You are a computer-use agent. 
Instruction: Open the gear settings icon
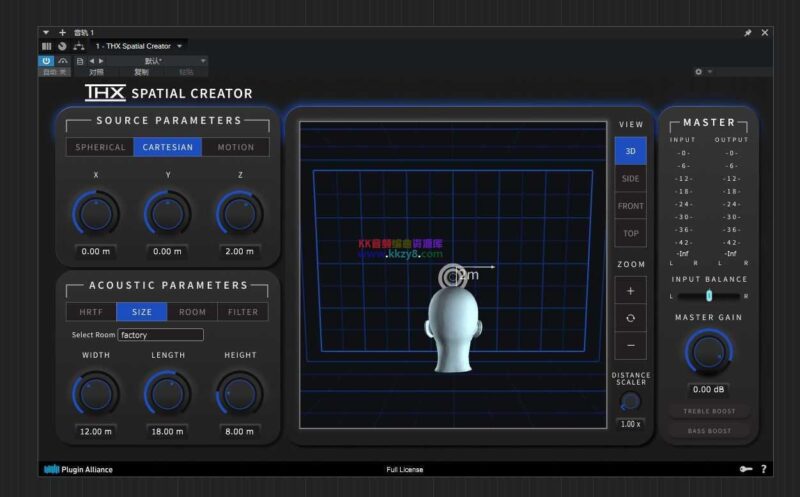698,72
